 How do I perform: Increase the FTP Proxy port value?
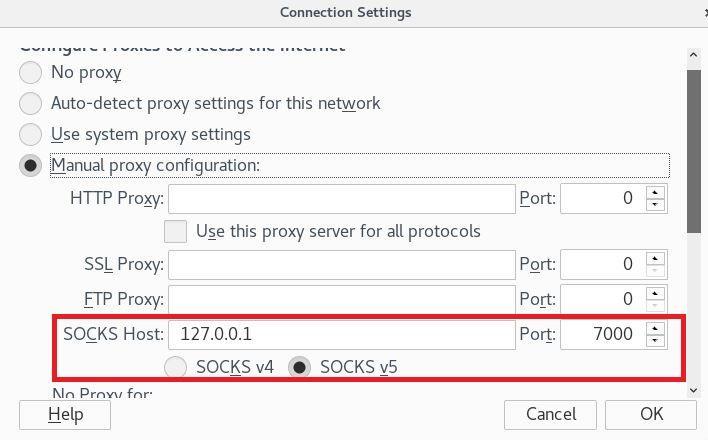655,293
